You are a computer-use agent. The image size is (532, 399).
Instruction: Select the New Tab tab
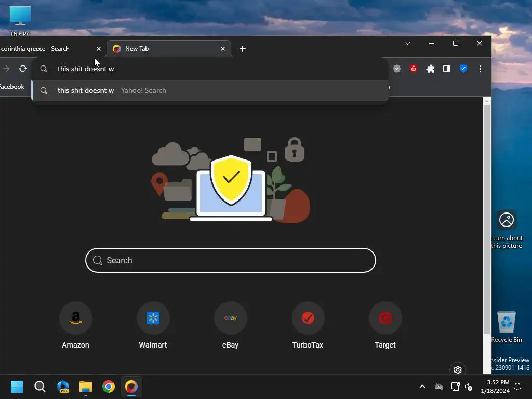tap(169, 49)
